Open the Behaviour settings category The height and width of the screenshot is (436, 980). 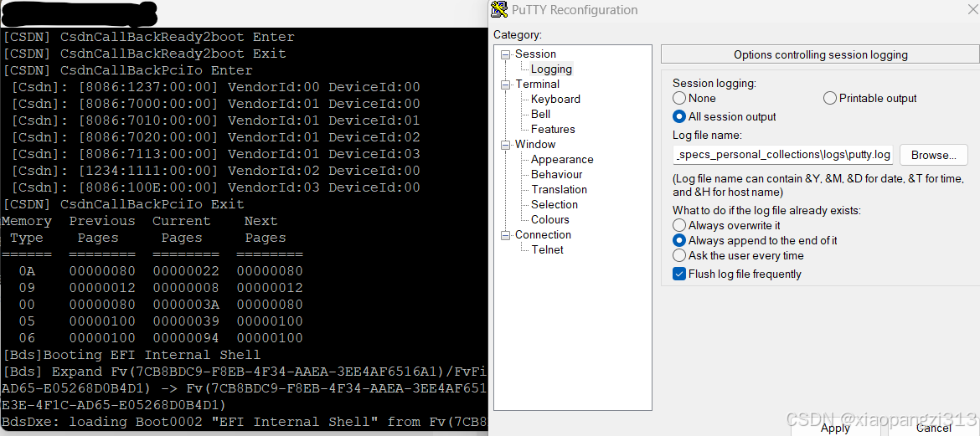coord(557,174)
